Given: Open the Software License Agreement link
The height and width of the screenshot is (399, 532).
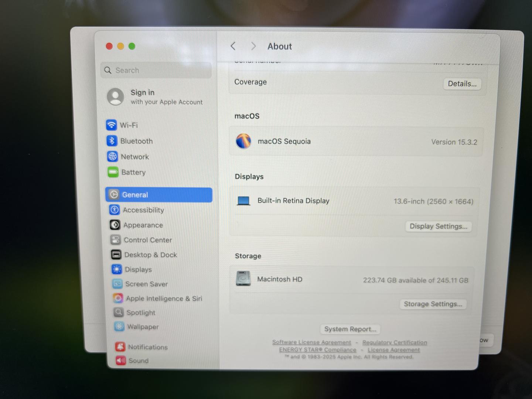Looking at the screenshot, I should [311, 342].
